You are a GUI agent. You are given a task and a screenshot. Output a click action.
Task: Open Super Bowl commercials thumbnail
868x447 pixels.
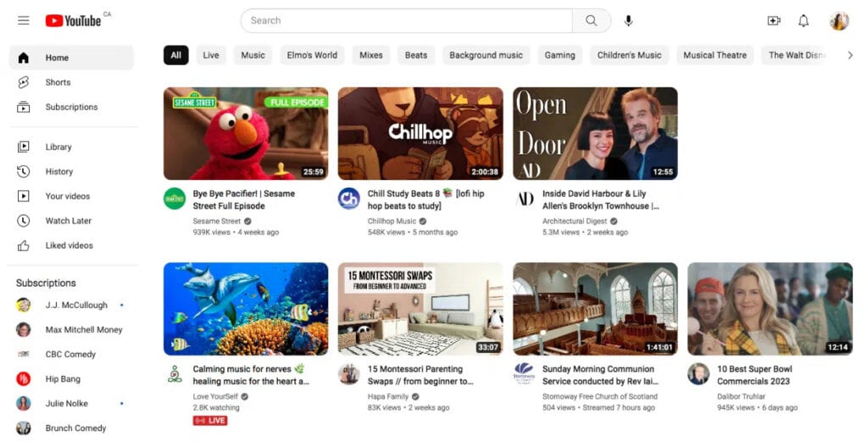tap(770, 309)
